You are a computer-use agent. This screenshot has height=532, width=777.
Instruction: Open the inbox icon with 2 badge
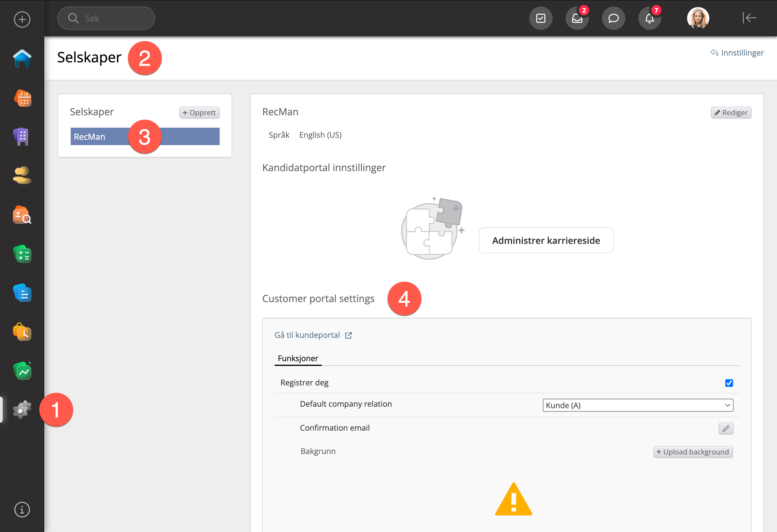click(577, 18)
